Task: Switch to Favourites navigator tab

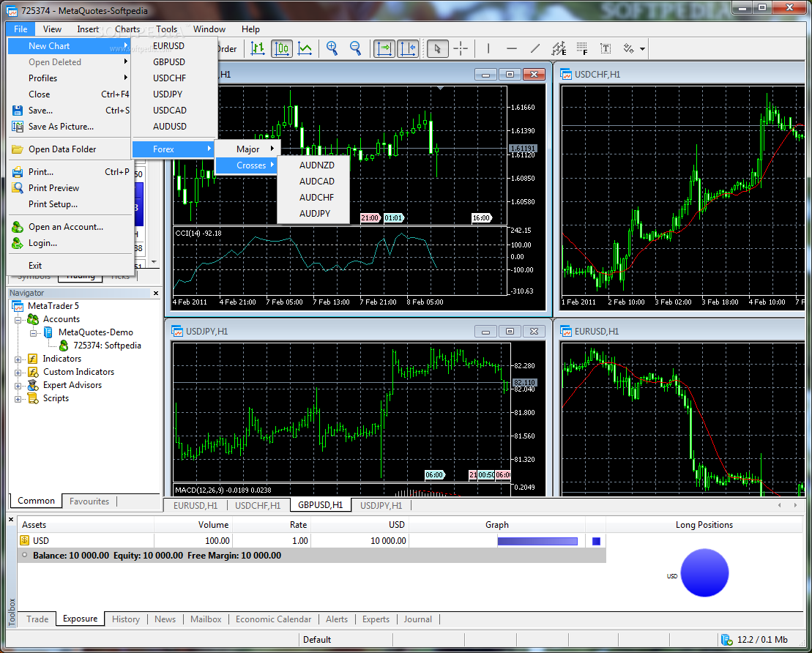Action: [89, 501]
